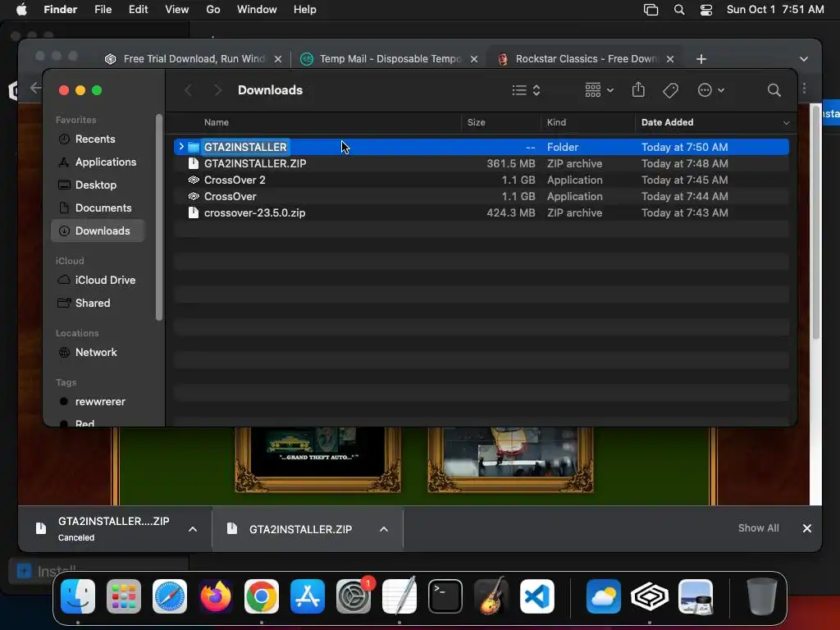Click the tag icon in Finder toolbar

coord(670,90)
